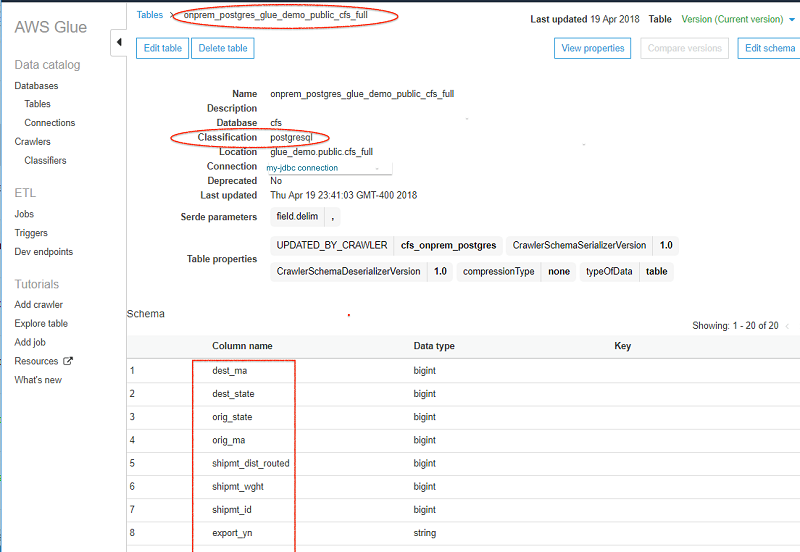Open the my-jdbc connection link
The height and width of the screenshot is (552, 800).
pos(302,168)
